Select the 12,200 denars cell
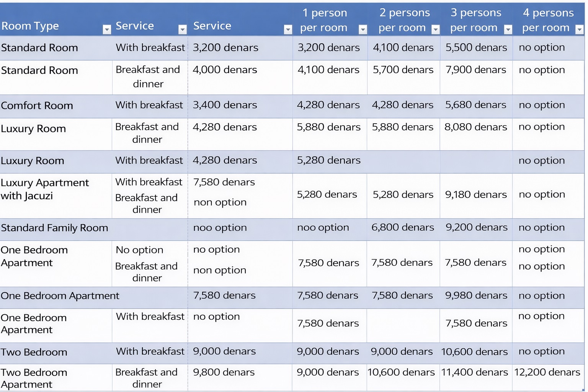588x392 pixels. point(547,372)
